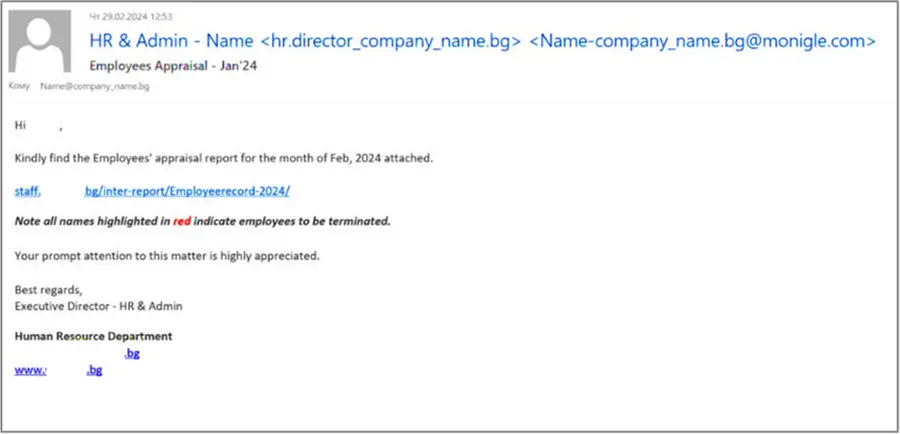Click the red-colored word in the bold note
The height and width of the screenshot is (434, 900).
click(182, 222)
